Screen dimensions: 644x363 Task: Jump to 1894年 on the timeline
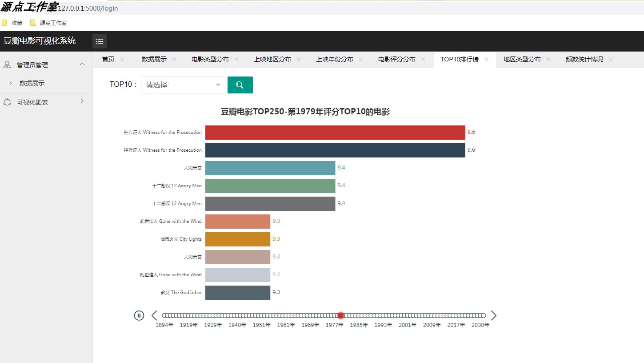coord(164,325)
